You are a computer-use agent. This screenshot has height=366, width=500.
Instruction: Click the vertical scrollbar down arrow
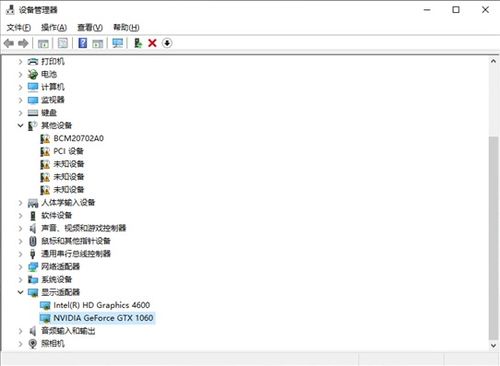(493, 346)
